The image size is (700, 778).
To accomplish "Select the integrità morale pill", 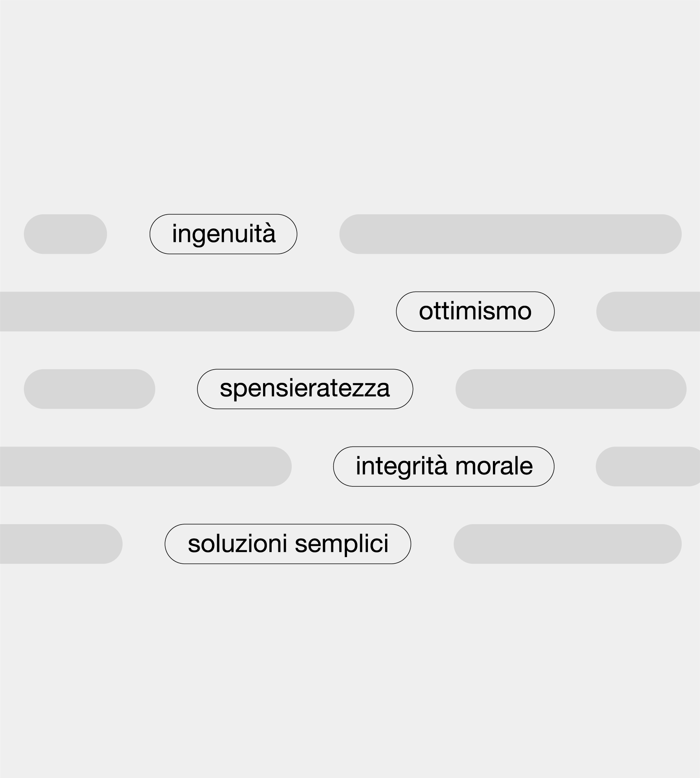I will 443,466.
